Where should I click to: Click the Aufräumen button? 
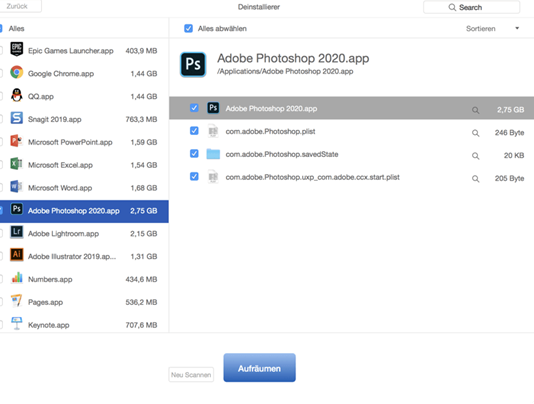tap(260, 368)
